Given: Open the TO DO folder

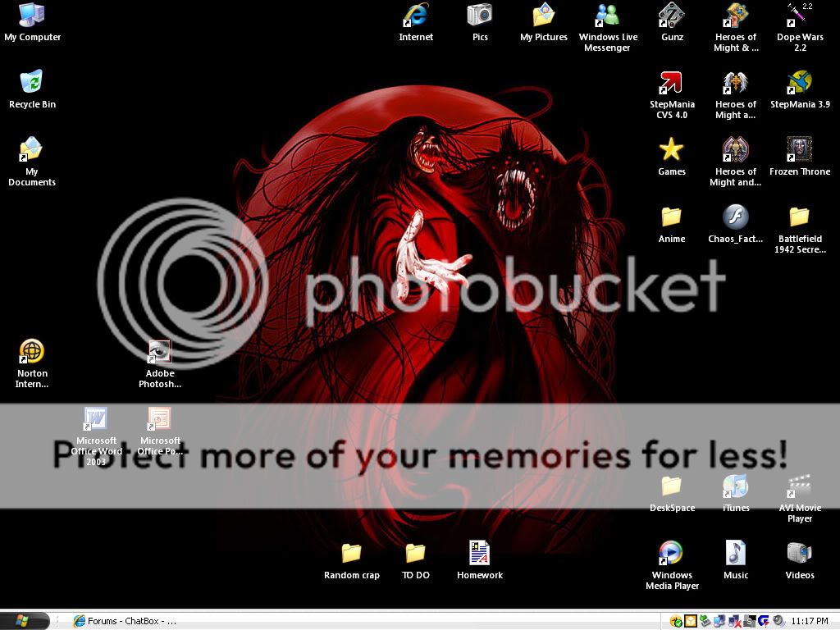Looking at the screenshot, I should pyautogui.click(x=416, y=554).
